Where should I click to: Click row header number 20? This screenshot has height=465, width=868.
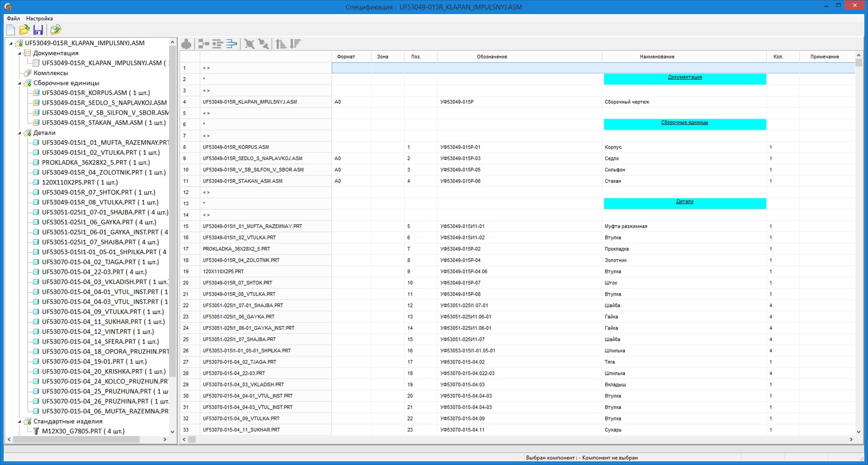click(x=190, y=283)
